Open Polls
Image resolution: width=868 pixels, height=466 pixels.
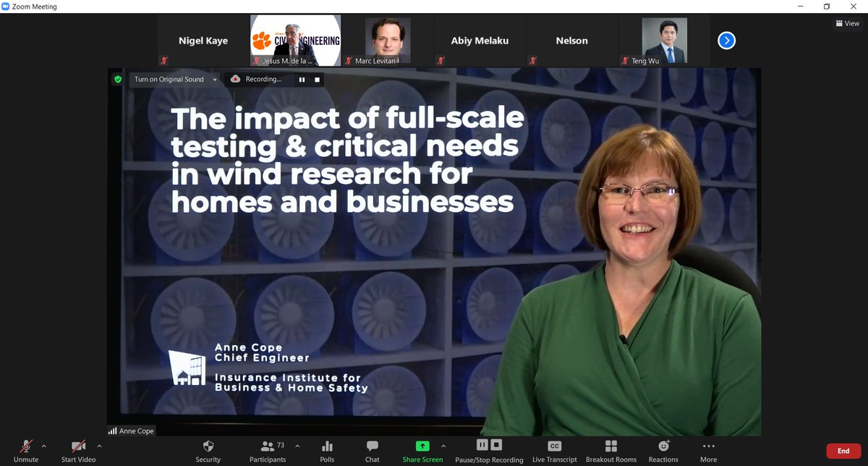coord(327,451)
